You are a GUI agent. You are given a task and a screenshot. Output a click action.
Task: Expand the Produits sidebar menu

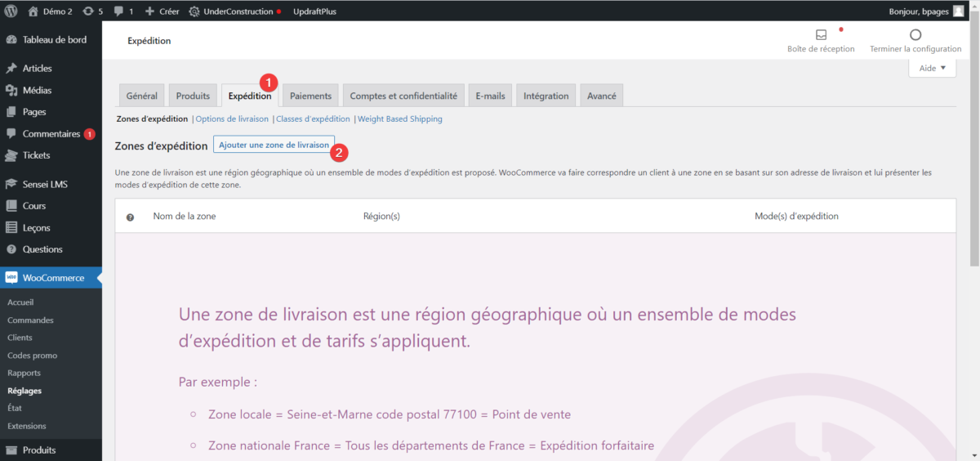coord(39,450)
